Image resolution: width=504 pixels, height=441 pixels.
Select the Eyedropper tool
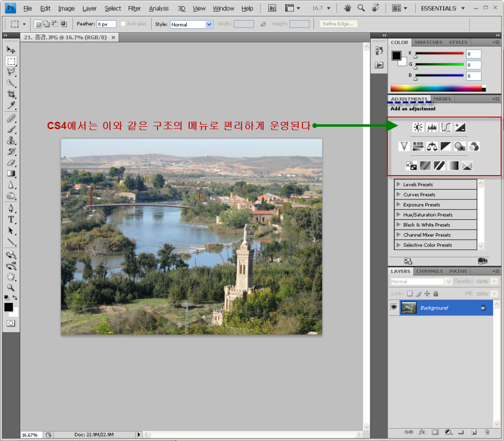pos(11,105)
